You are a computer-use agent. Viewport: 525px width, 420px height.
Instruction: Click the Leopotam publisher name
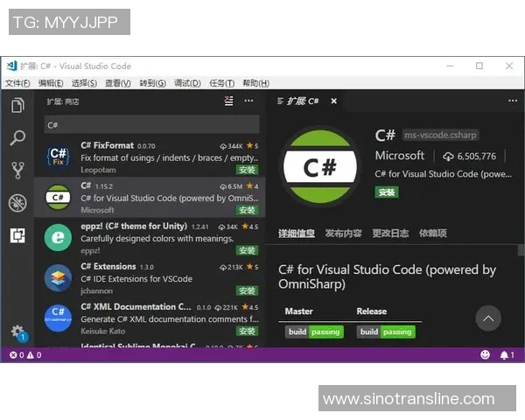98,170
